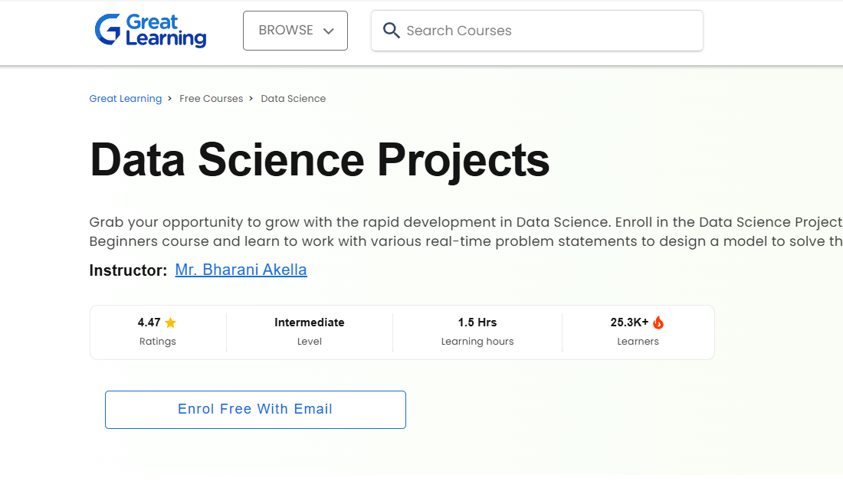Click the Intermediate Level stat card
843x504 pixels.
coord(309,331)
